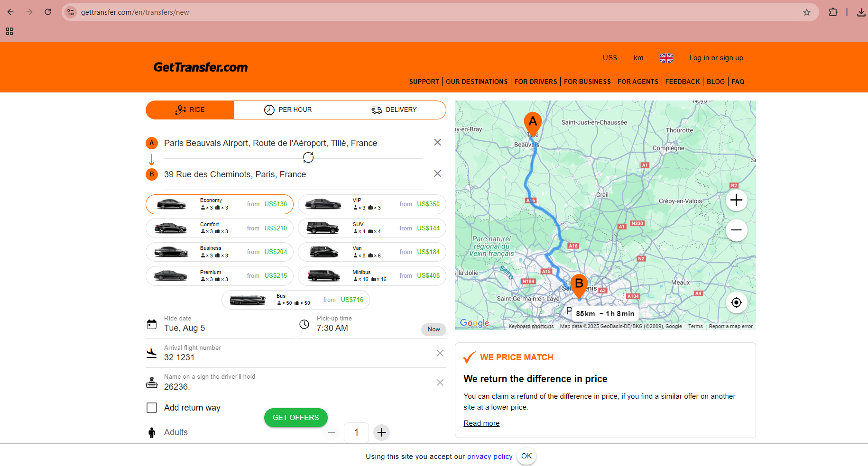Click map marker B in Paris

pos(579,286)
